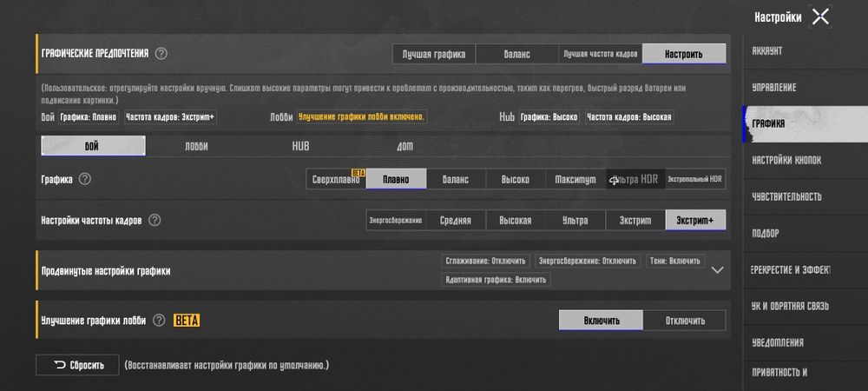Switch to the Лобби tab
868x391 pixels.
(x=196, y=146)
